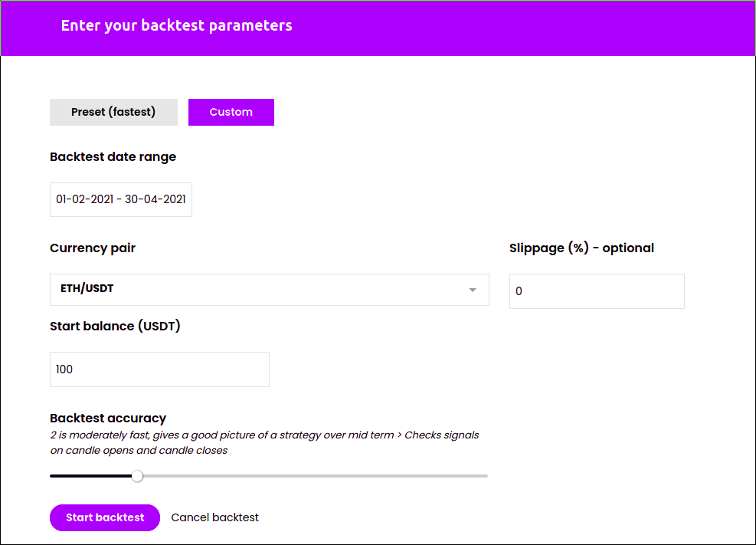Click the 'Enter your backtest parameters' heading
The height and width of the screenshot is (545, 756).
pyautogui.click(x=176, y=25)
